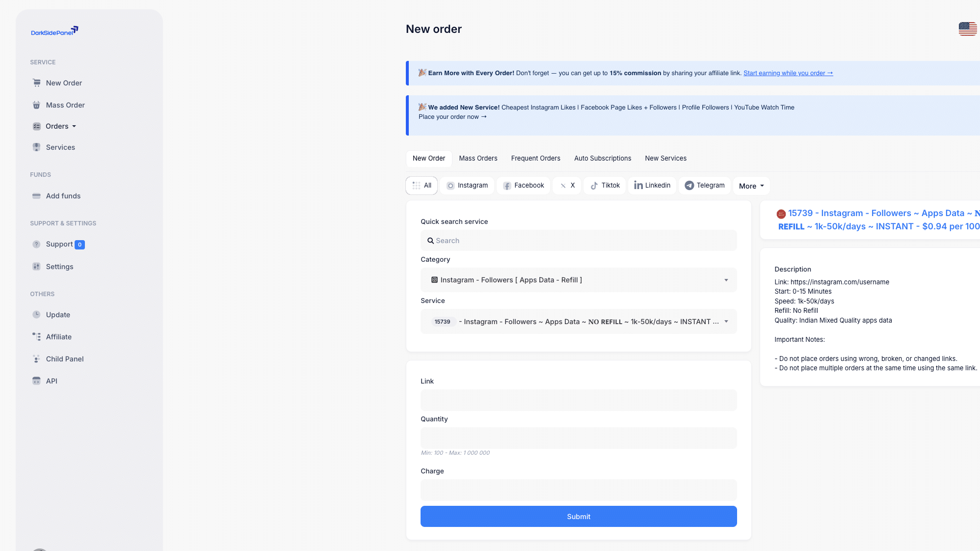
Task: Switch to the Auto Subscriptions tab
Action: (x=602, y=159)
